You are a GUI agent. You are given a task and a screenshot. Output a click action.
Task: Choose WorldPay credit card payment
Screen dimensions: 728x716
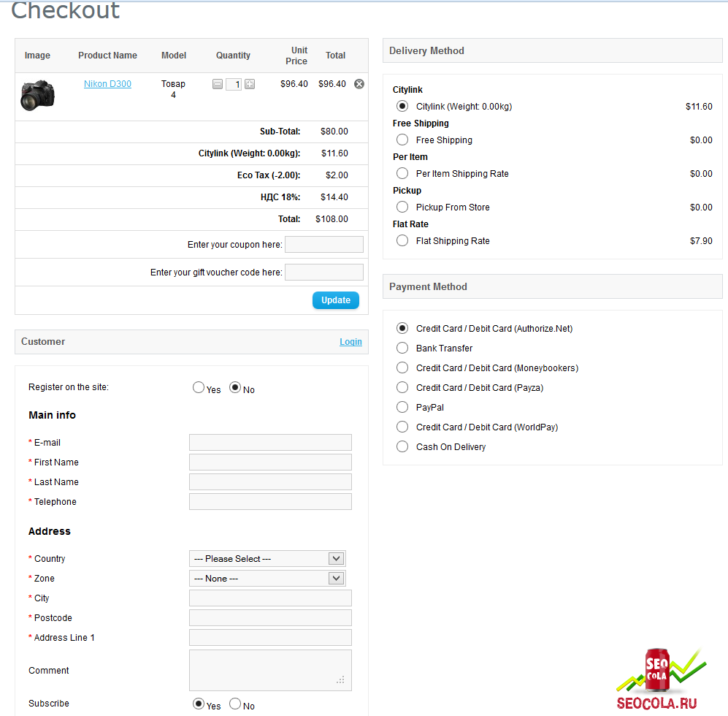(402, 427)
